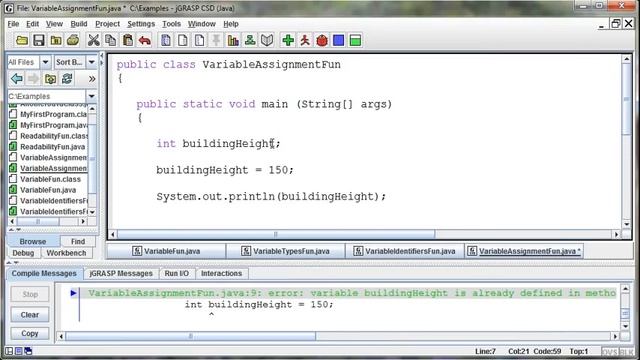
Task: Cut the selected text with the scissors icon
Action: pos(93,40)
